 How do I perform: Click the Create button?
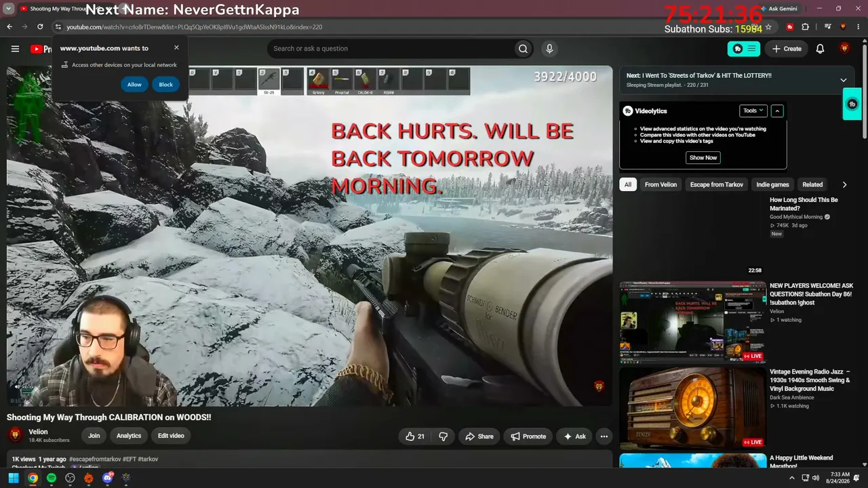[787, 49]
